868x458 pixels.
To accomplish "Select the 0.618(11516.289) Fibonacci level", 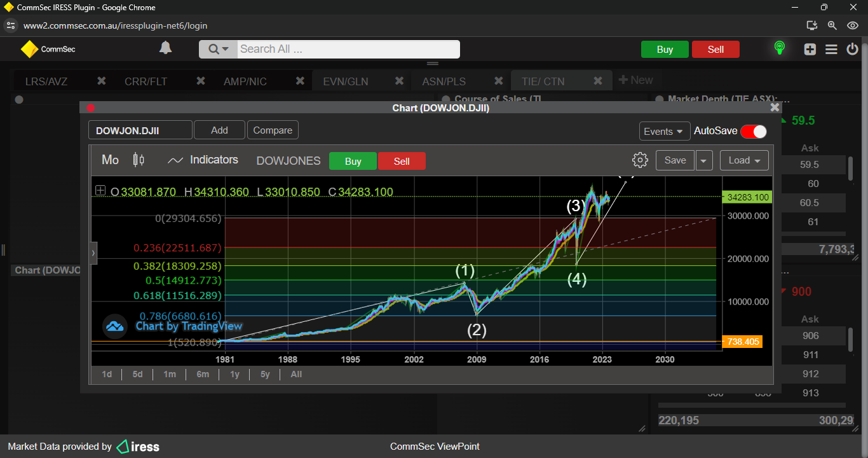I will coord(177,296).
